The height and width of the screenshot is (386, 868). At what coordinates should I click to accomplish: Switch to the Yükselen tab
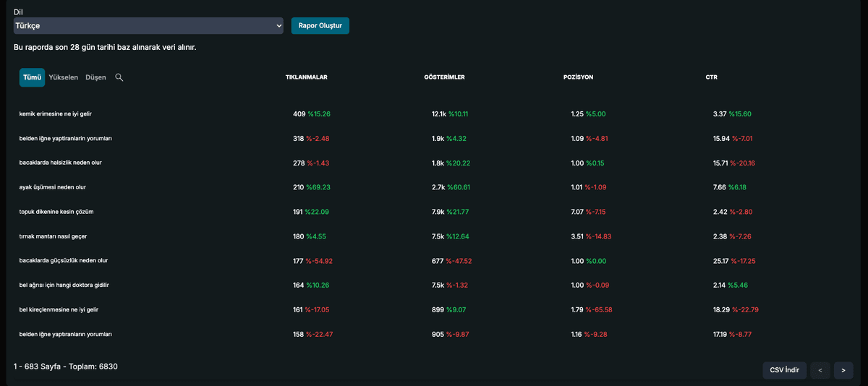click(x=64, y=77)
